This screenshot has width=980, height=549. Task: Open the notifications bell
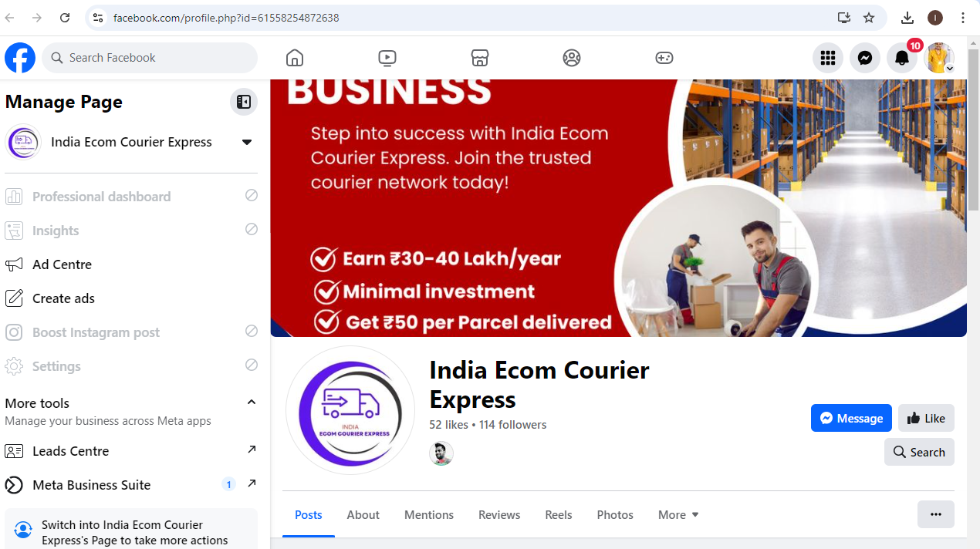pos(902,58)
